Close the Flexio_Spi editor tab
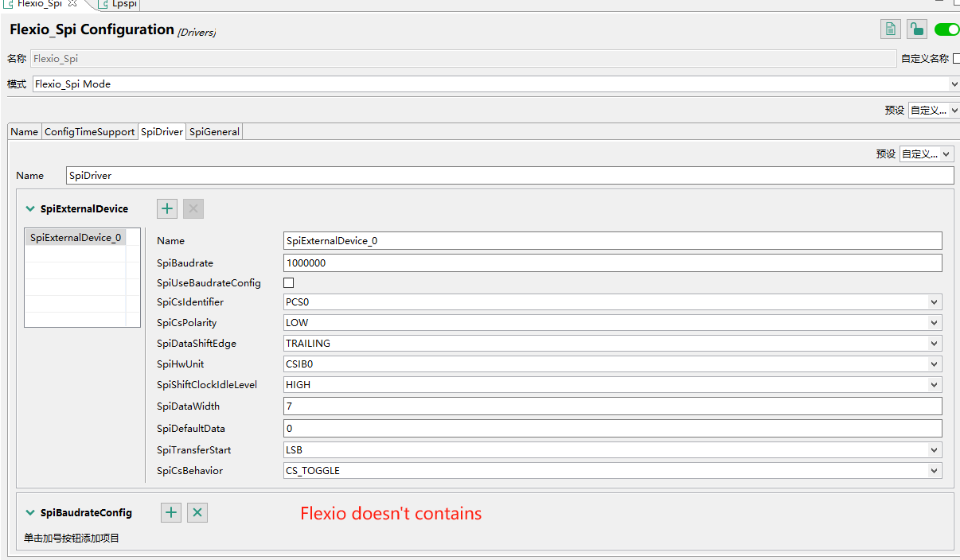 click(72, 4)
